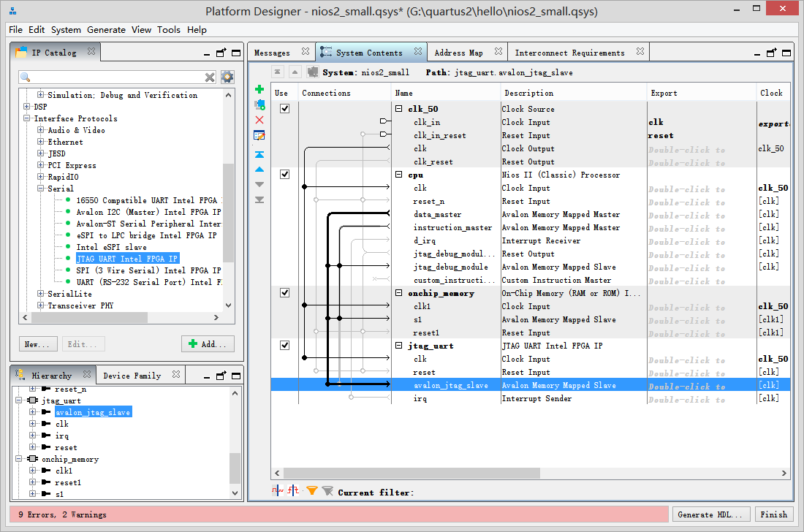Click the clock domain display icon at bottom
Screen dimensions: 804x532
point(278,490)
